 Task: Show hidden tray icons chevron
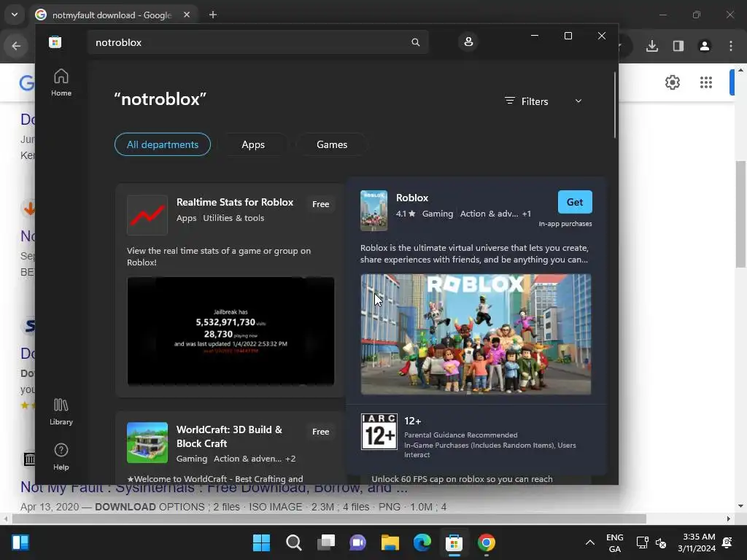click(589, 542)
